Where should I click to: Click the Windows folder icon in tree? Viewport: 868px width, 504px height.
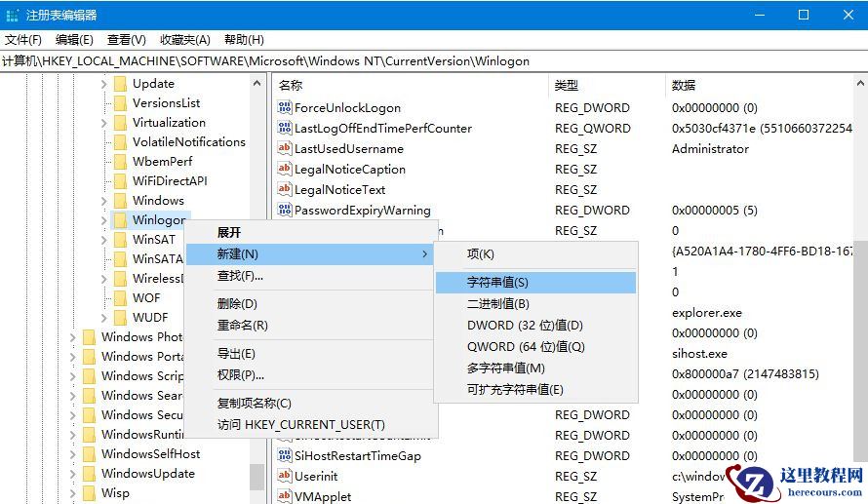pyautogui.click(x=120, y=200)
